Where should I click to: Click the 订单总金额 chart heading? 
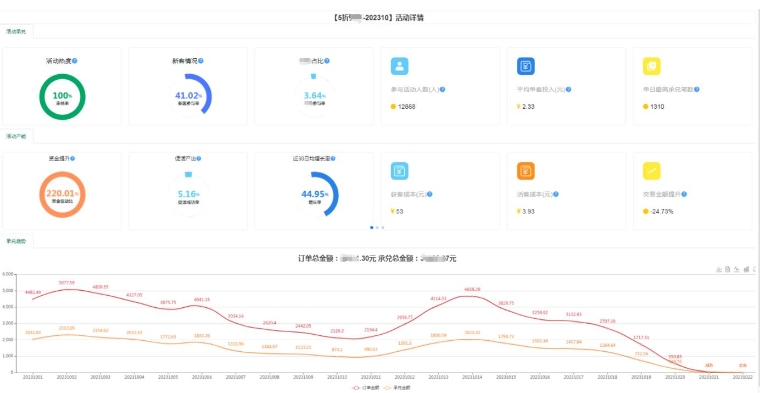click(377, 259)
